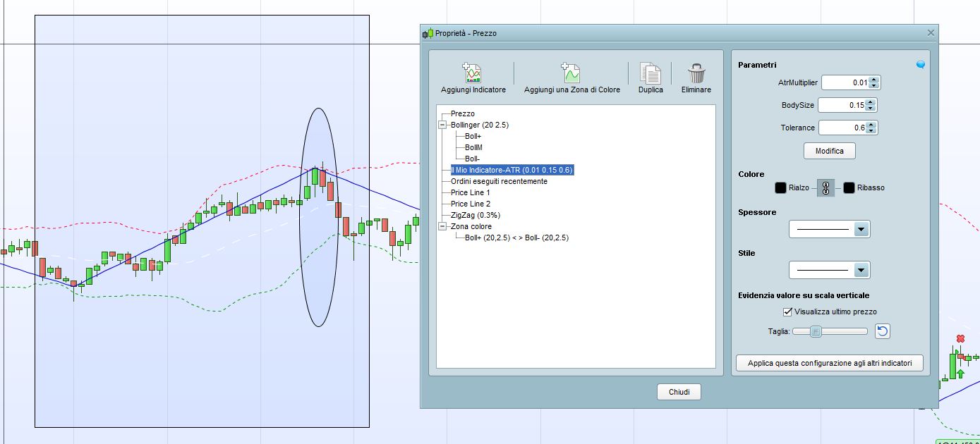Select Prezzo in the indicator tree
The height and width of the screenshot is (444, 980).
[x=463, y=113]
